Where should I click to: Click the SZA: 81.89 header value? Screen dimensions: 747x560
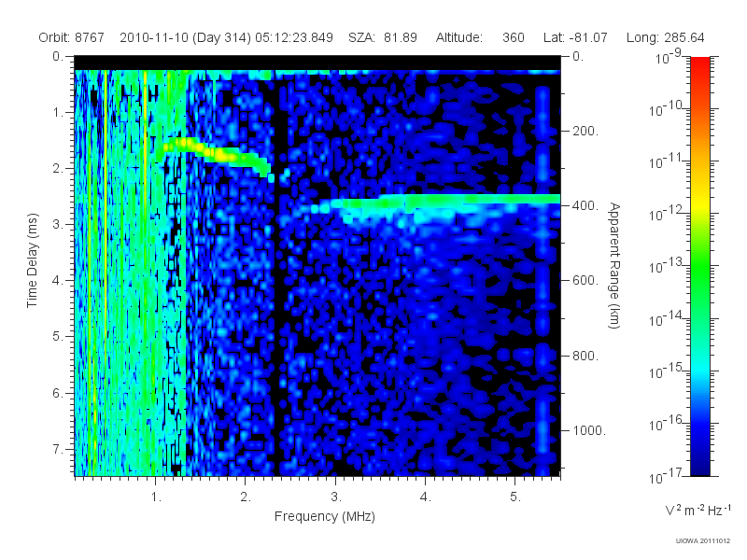pos(383,37)
